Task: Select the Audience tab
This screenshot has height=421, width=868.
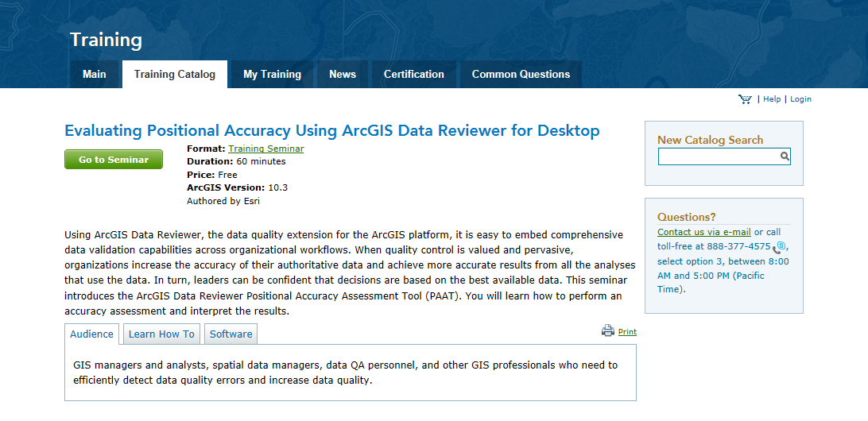Action: (92, 334)
